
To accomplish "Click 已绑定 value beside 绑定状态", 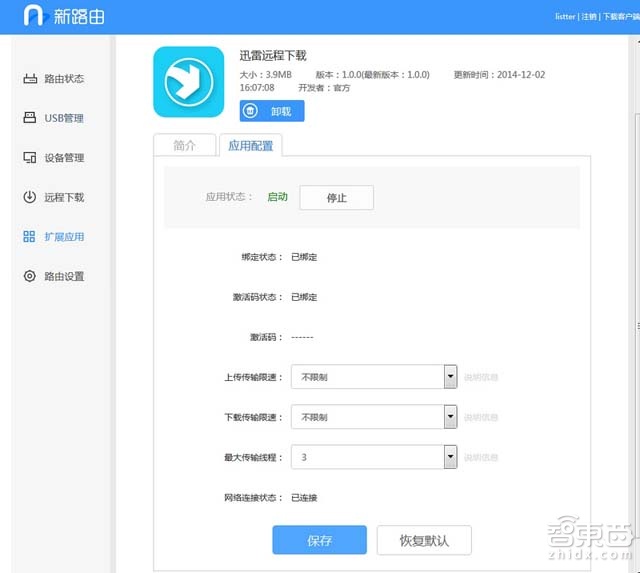I will (x=304, y=257).
